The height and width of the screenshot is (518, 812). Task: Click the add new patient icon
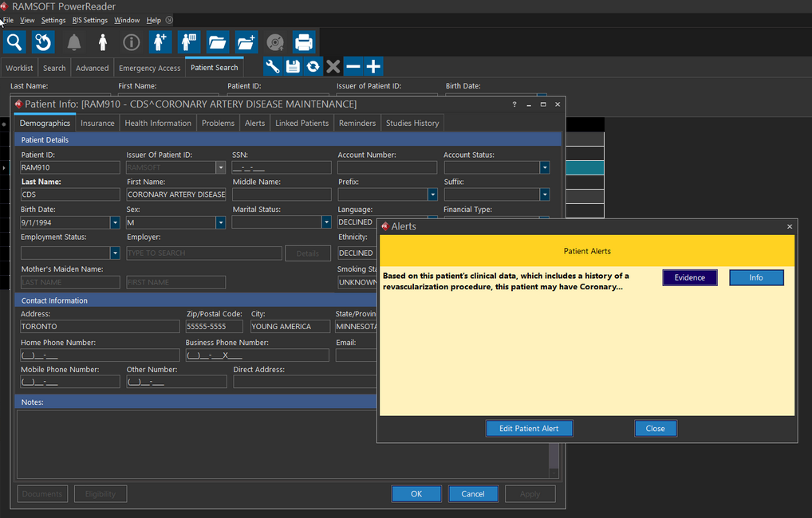coord(160,42)
